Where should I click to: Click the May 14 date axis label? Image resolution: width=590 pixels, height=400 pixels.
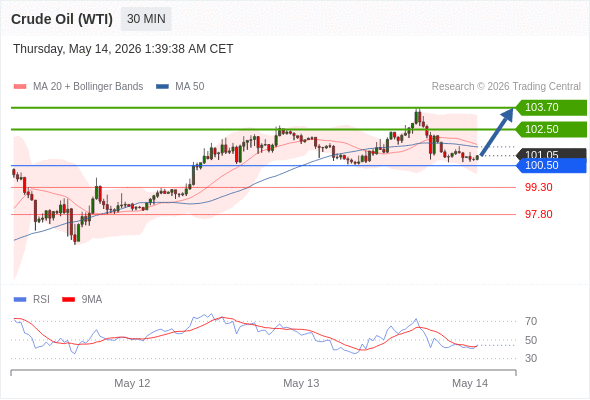pyautogui.click(x=470, y=383)
